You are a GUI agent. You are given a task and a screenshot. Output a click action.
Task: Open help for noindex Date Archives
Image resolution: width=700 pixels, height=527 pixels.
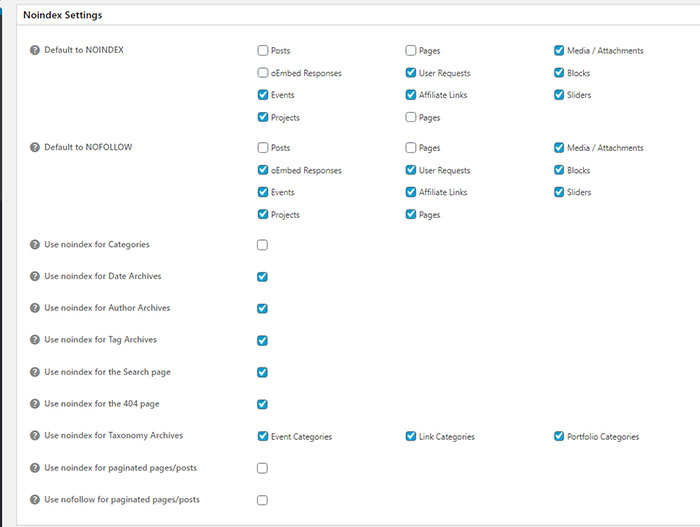(35, 276)
